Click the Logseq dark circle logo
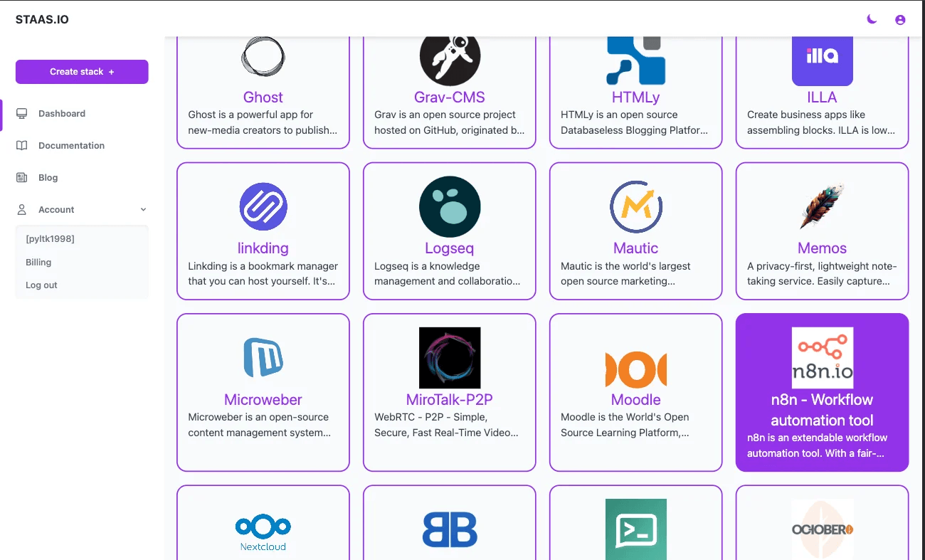This screenshot has width=925, height=560. (450, 207)
